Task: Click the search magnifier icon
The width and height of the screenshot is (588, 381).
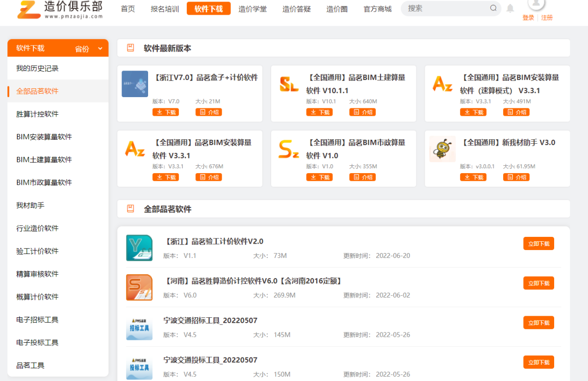Action: point(493,8)
